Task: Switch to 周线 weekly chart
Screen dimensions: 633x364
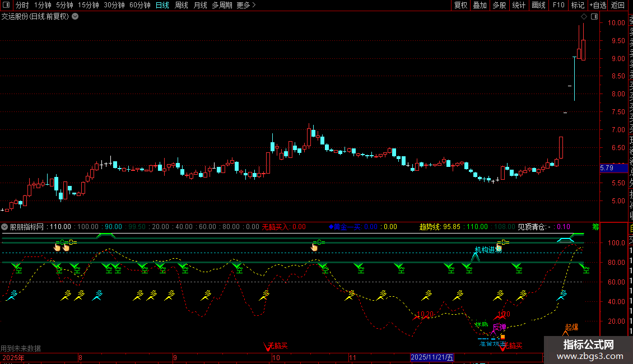Action: click(181, 5)
